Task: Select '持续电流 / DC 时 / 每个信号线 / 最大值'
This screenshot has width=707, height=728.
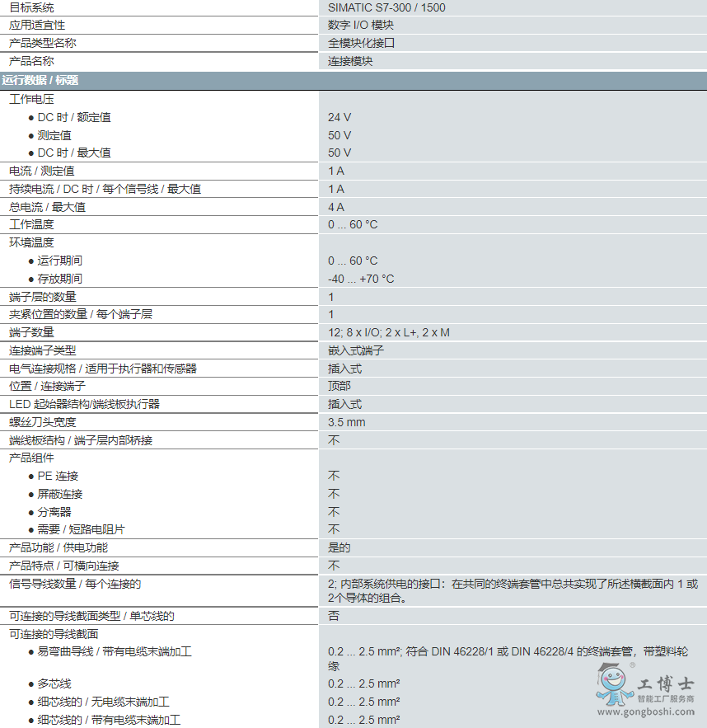Action: [x=105, y=189]
